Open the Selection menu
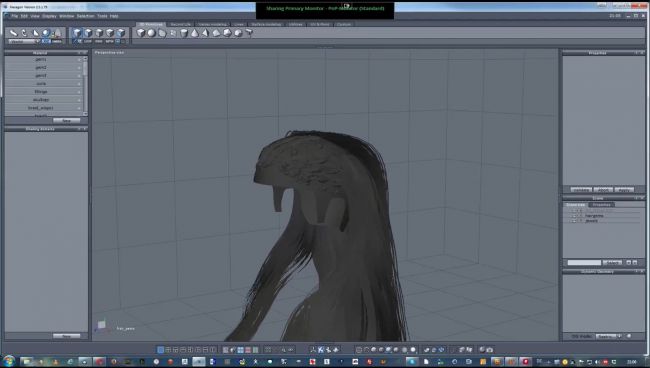The height and width of the screenshot is (368, 650). point(85,16)
